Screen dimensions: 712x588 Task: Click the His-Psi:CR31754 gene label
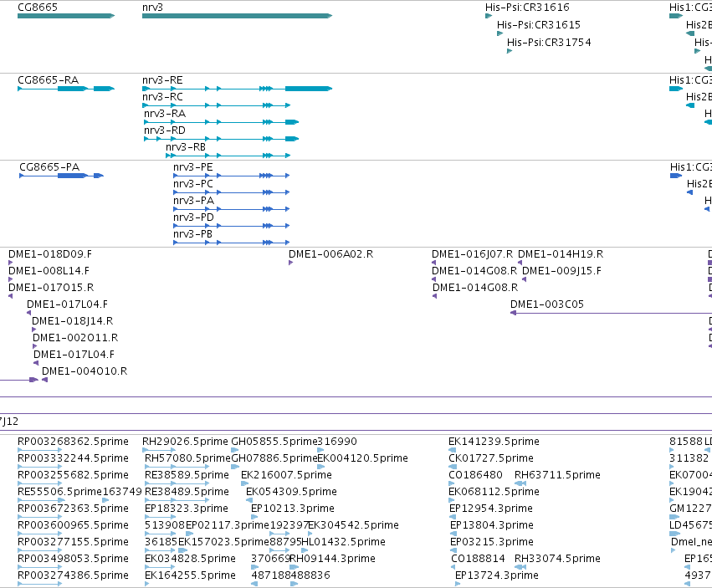click(549, 42)
